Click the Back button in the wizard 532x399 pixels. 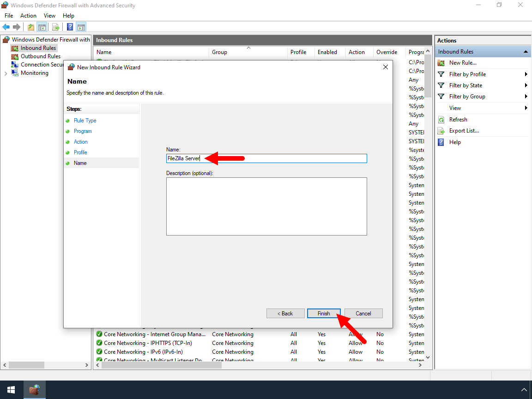(x=285, y=313)
